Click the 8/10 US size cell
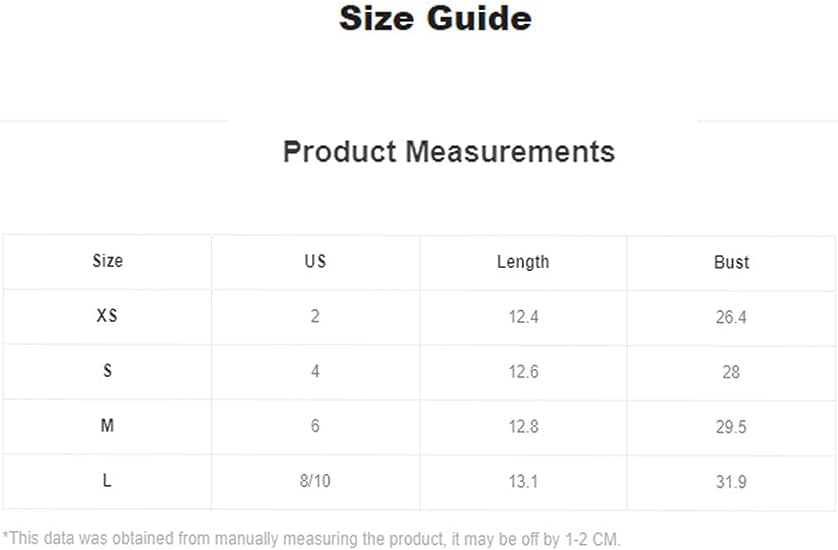This screenshot has width=838, height=550. tap(315, 481)
